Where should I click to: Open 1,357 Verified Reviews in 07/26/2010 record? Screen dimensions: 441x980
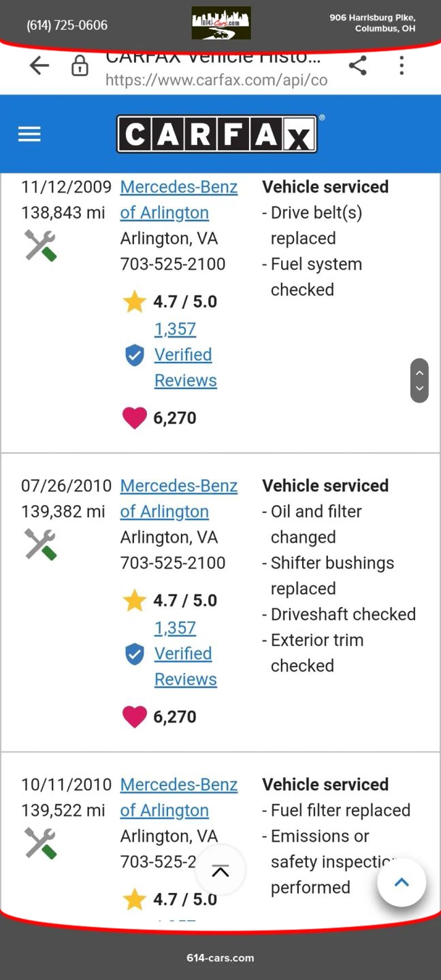pos(184,653)
